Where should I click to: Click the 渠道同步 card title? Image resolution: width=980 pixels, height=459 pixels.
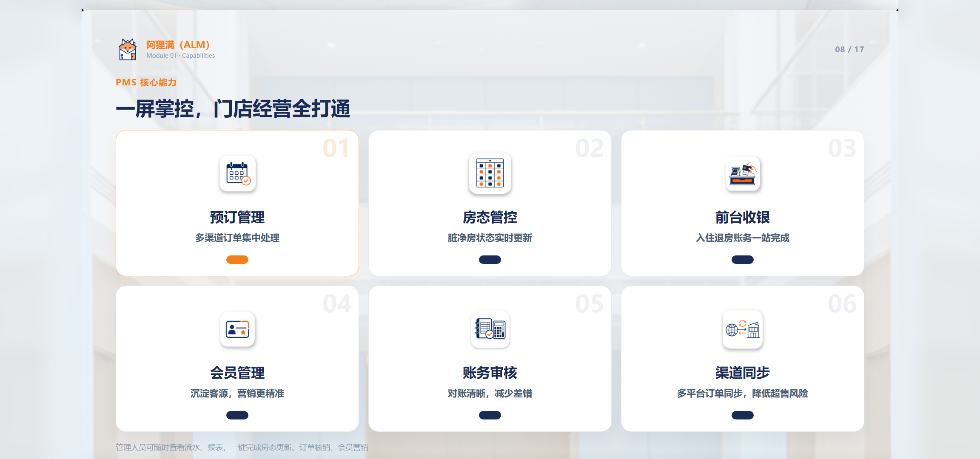(743, 373)
